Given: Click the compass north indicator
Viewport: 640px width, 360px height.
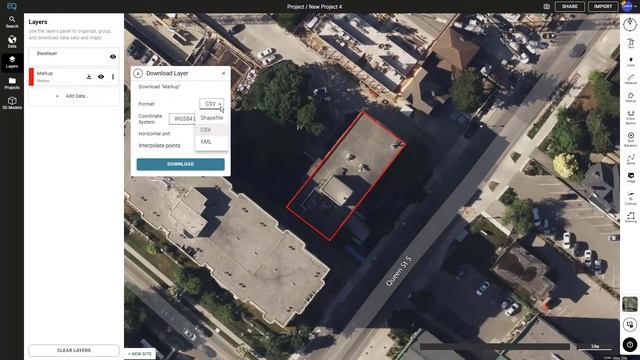Looking at the screenshot, I should pos(630,24).
